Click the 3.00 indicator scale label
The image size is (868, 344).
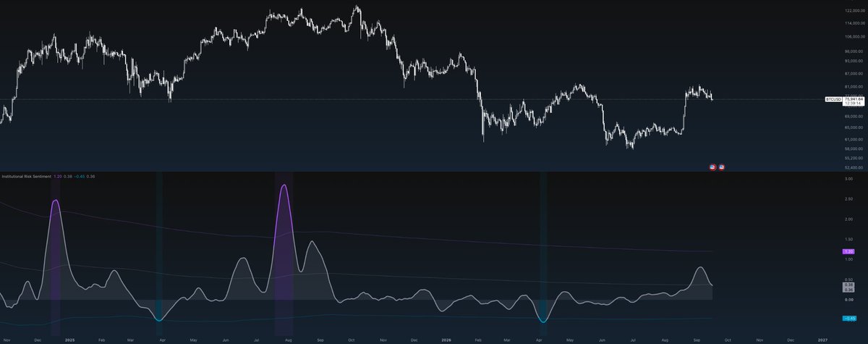849,178
